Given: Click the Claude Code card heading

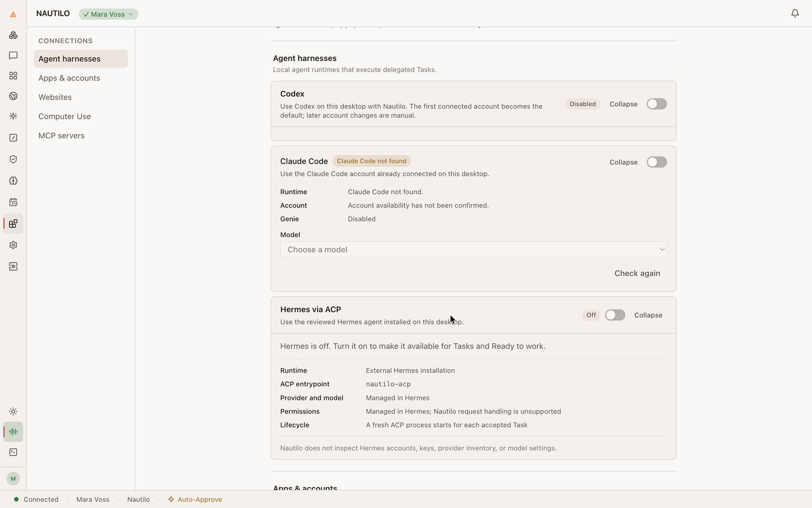Looking at the screenshot, I should pyautogui.click(x=304, y=161).
